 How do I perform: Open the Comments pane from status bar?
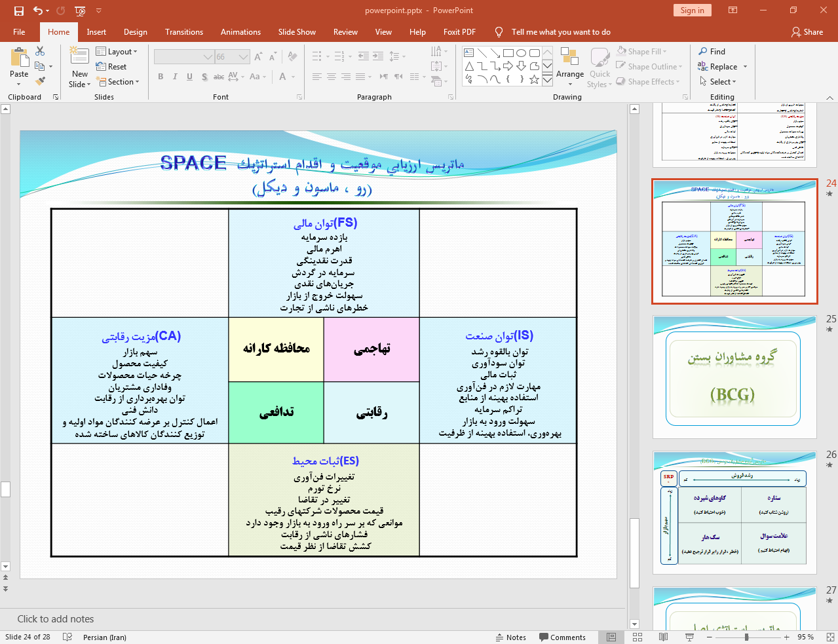click(562, 637)
